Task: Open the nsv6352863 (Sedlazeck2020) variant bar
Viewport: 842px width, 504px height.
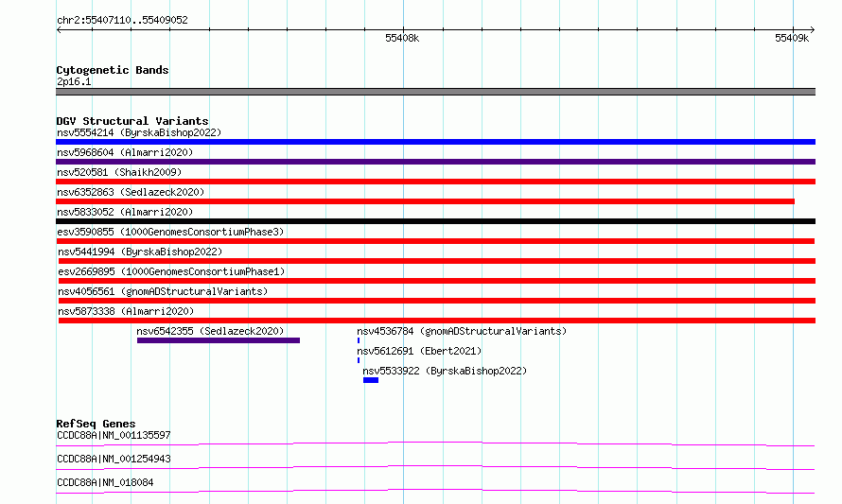Action: pyautogui.click(x=426, y=201)
